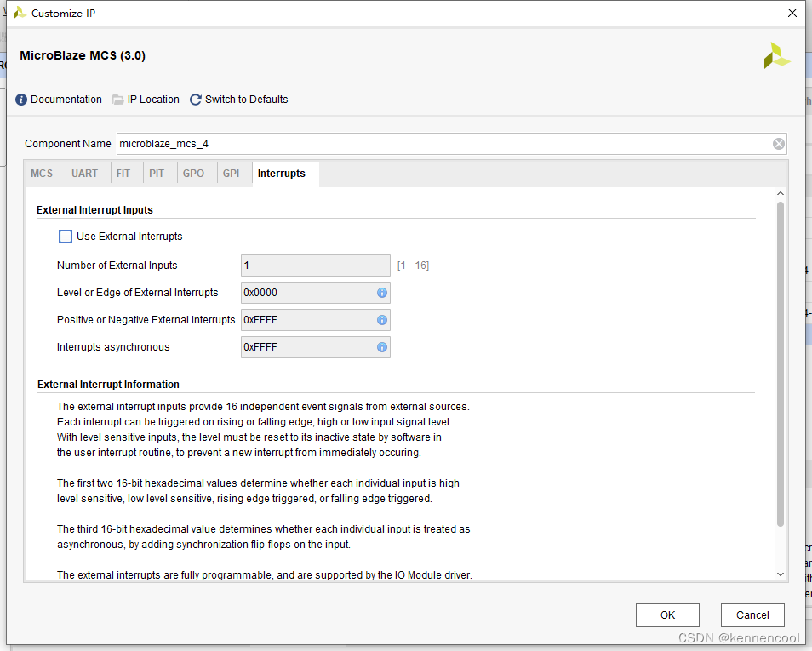Click info icon for Interrupts asynchronous field

tap(381, 347)
